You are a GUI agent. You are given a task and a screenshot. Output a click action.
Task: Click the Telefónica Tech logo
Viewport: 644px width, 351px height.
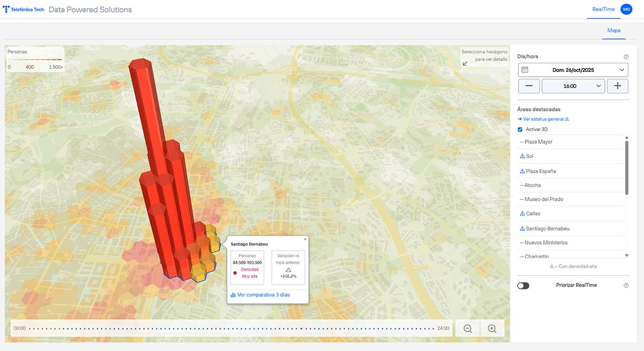click(x=24, y=10)
